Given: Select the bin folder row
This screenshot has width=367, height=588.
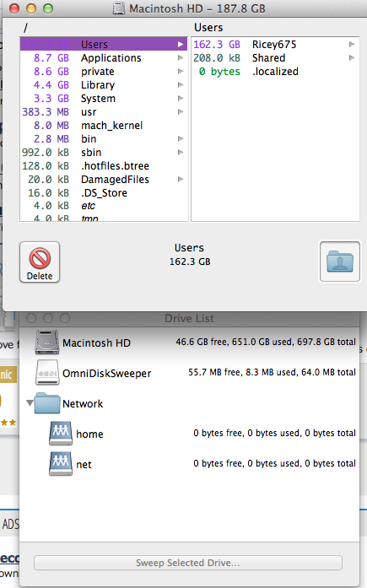Looking at the screenshot, I should pos(104,138).
